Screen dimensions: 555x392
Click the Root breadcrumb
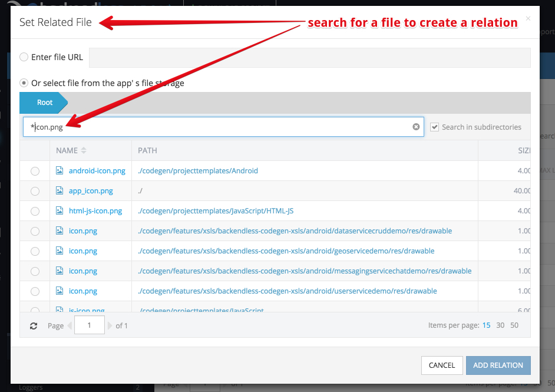(44, 103)
